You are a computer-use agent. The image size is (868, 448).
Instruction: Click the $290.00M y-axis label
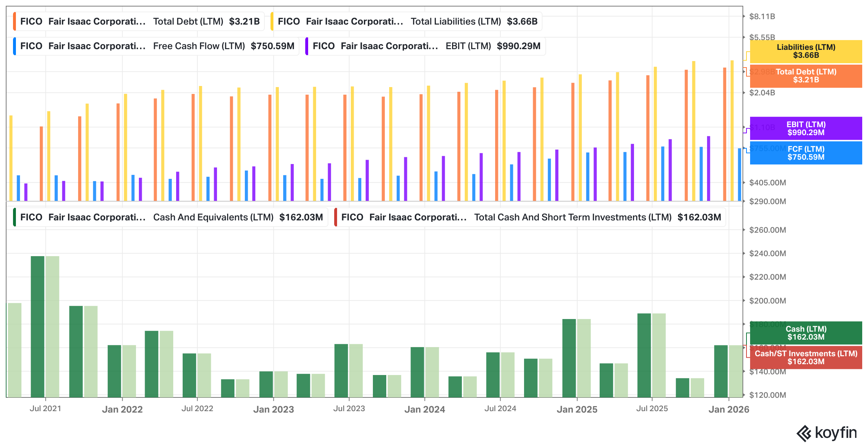pos(768,202)
